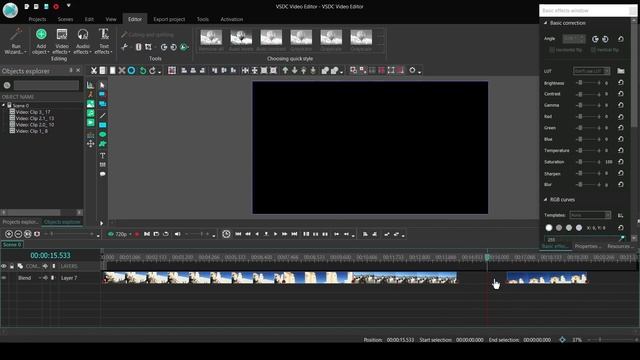
Task: Select the Text tool (T icon)
Action: (x=102, y=156)
